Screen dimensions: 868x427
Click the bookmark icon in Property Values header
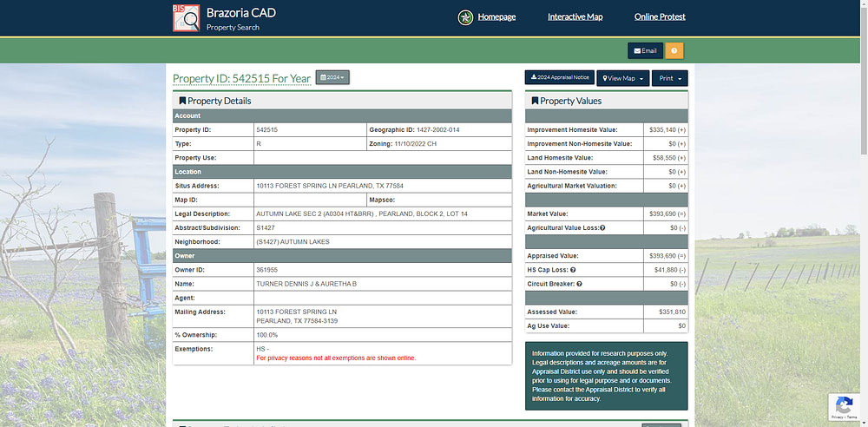pyautogui.click(x=535, y=101)
